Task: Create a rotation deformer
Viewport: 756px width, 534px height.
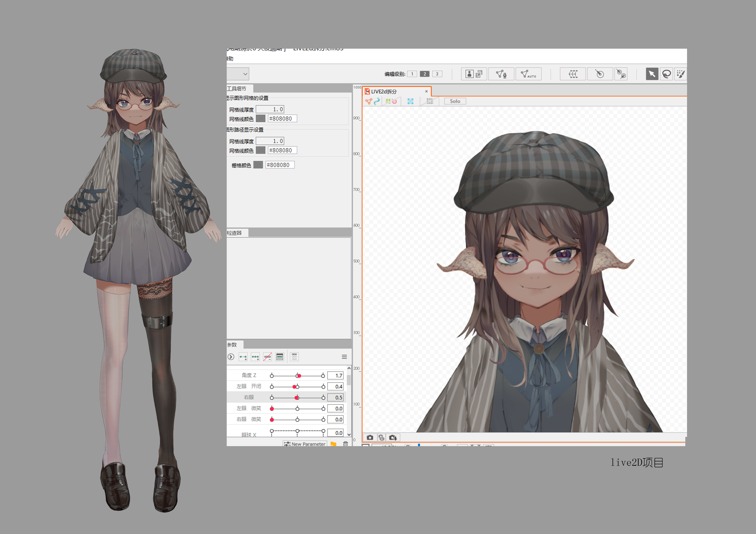Action: tap(600, 74)
